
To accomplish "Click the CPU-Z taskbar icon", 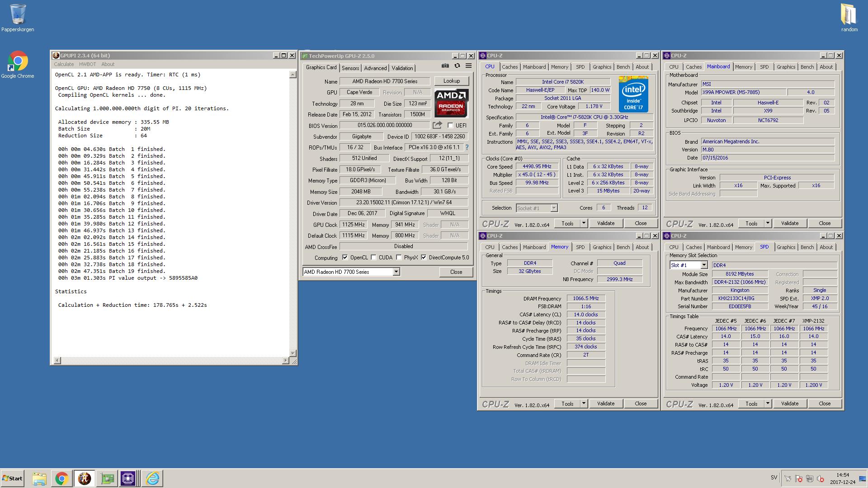I will 128,479.
